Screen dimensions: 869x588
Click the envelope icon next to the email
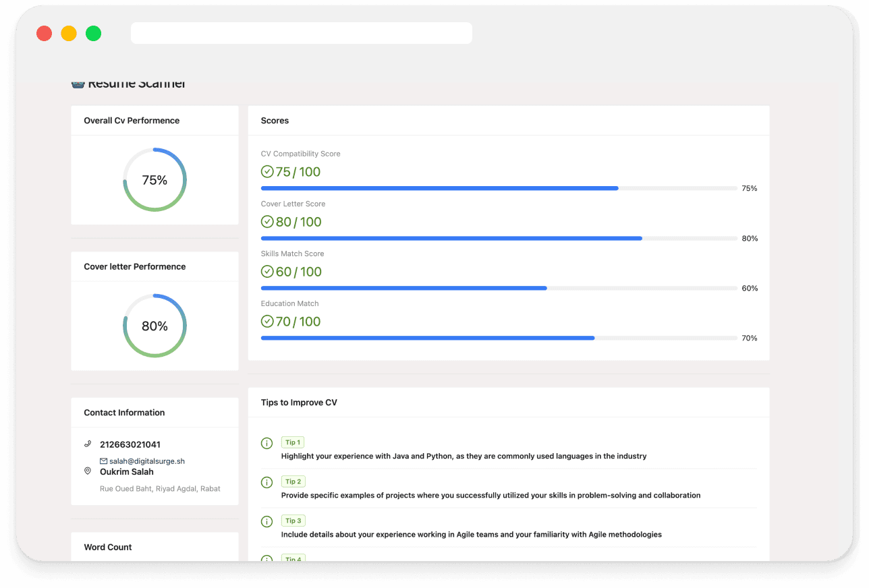[104, 461]
